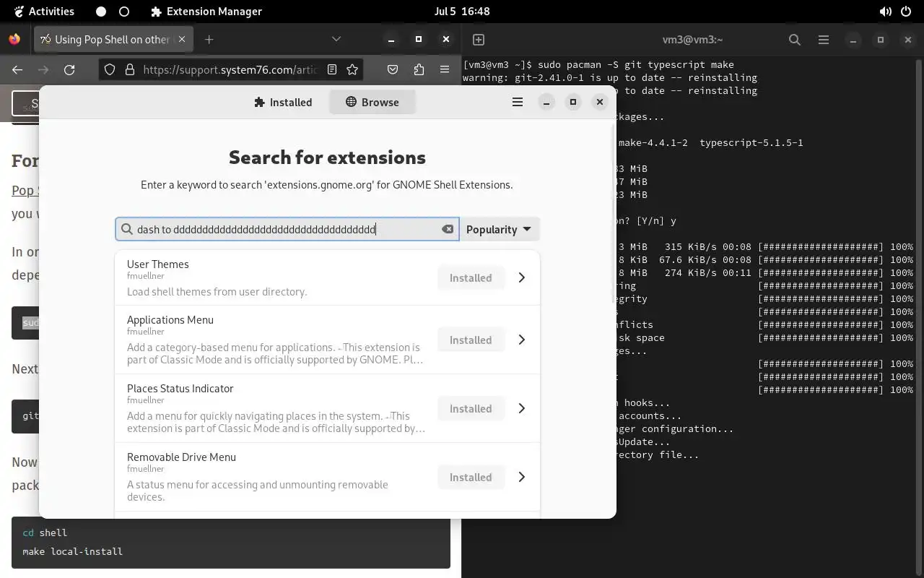Search in the terminal window
This screenshot has height=578, width=924.
pos(795,40)
